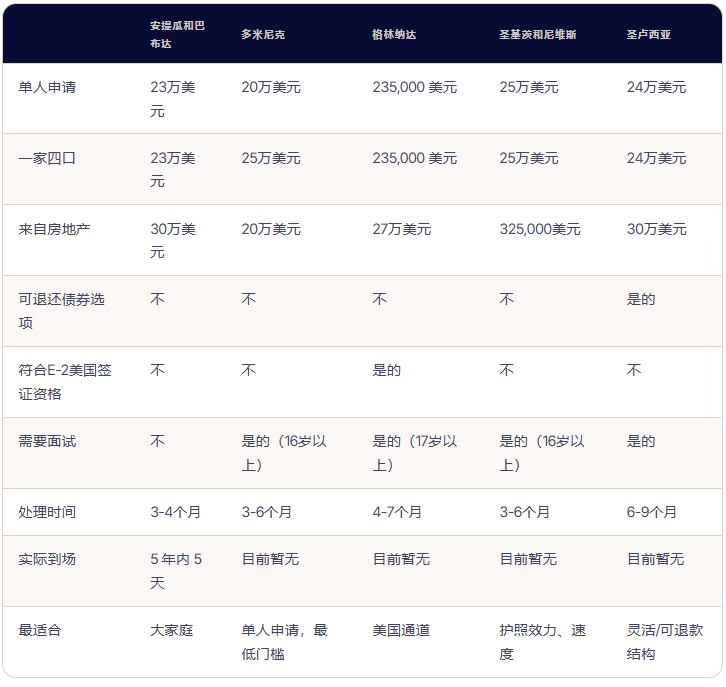Click '是的' in the E-2美国签证 row

pos(387,370)
